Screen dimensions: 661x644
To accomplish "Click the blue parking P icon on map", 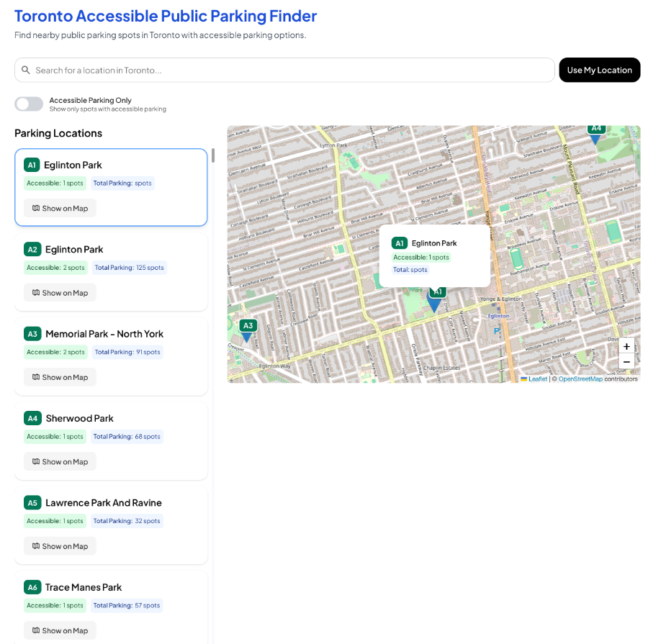I will pos(496,330).
